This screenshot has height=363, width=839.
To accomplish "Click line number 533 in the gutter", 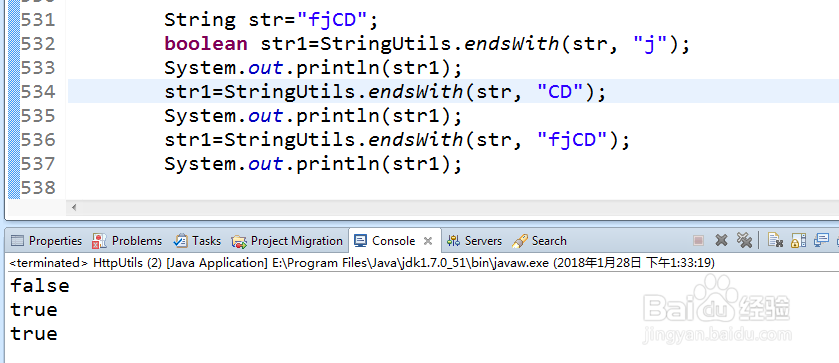I will (37, 68).
